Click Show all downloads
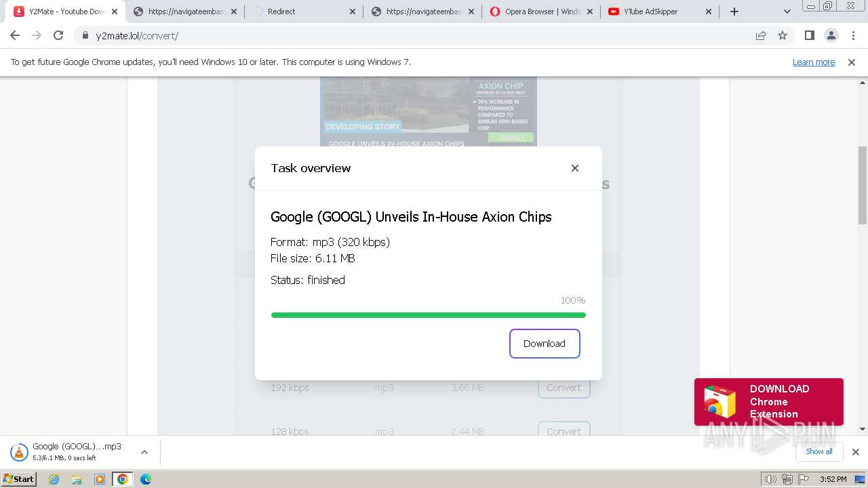Image resolution: width=868 pixels, height=488 pixels. tap(819, 452)
